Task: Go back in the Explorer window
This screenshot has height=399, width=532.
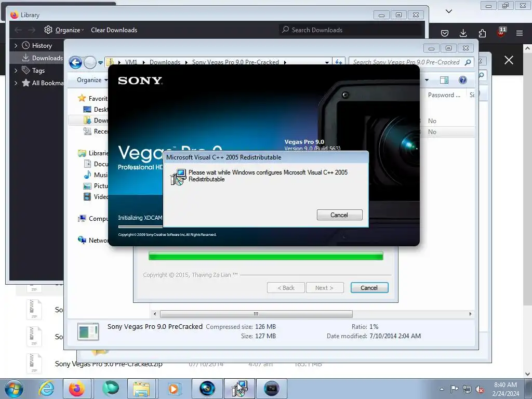Action: pyautogui.click(x=75, y=62)
